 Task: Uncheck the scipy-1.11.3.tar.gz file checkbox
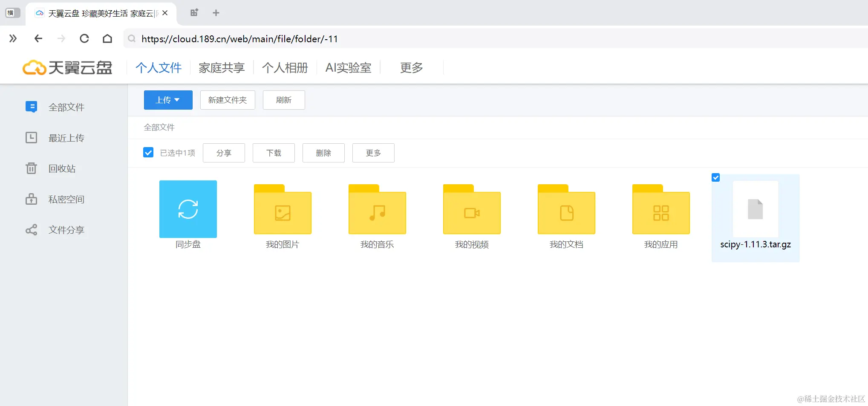tap(716, 177)
